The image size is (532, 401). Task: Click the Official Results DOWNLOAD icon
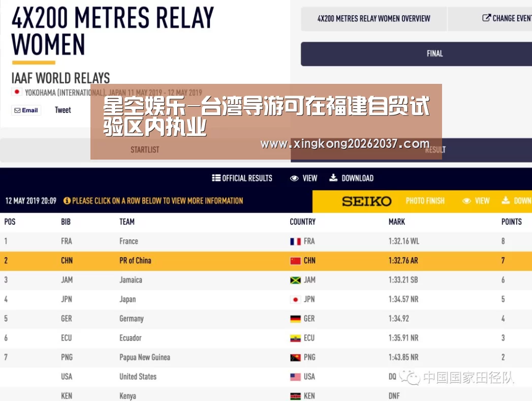333,178
